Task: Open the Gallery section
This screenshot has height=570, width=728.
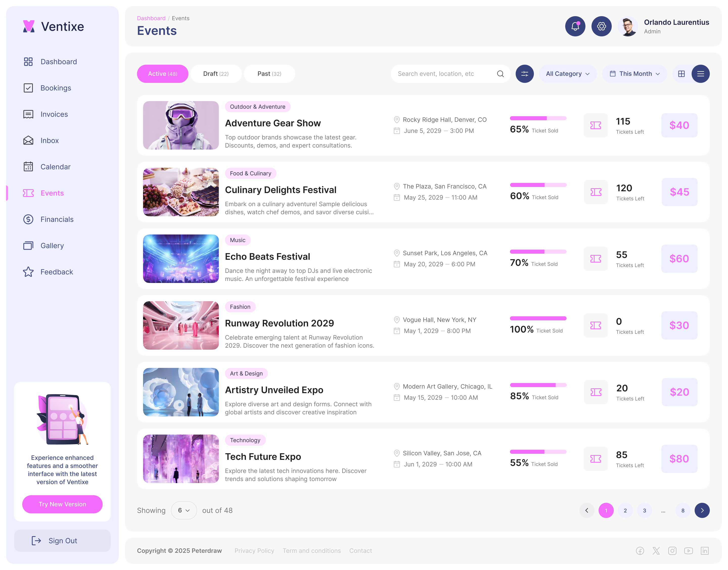Action: click(x=52, y=245)
